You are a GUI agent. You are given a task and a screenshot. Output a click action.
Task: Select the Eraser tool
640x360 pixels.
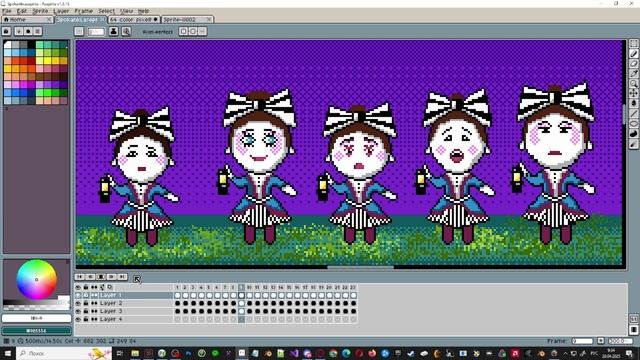[x=633, y=63]
